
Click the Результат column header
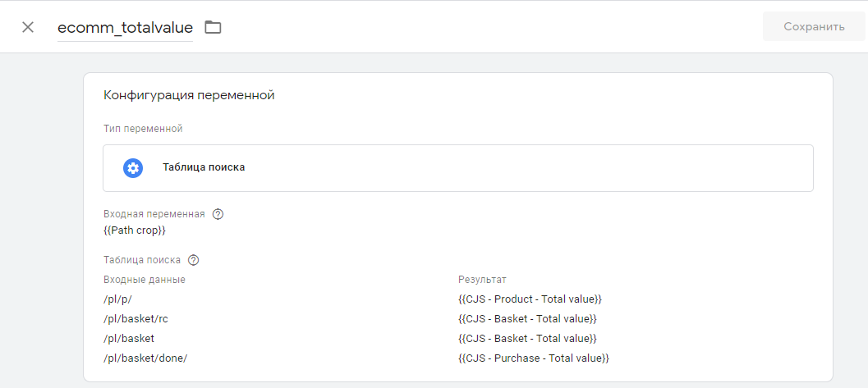[x=482, y=280]
